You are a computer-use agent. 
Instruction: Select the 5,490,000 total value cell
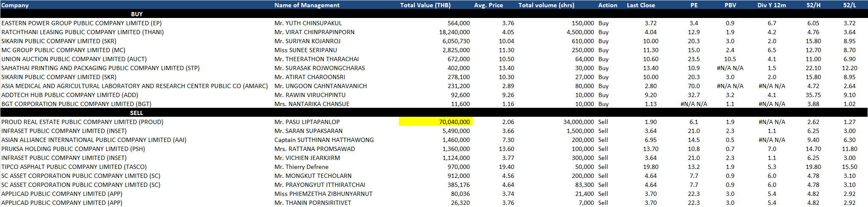(x=456, y=131)
